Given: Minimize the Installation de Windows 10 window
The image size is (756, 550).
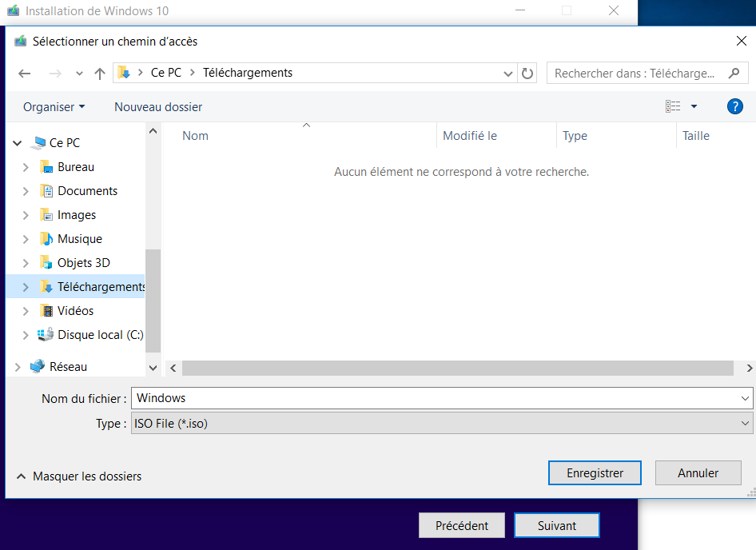Looking at the screenshot, I should [520, 10].
